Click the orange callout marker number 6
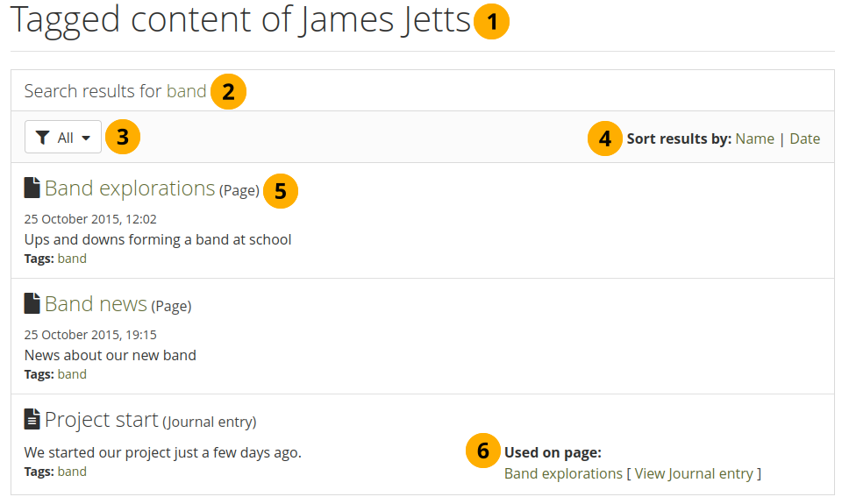Screen dimensions: 842x504 point(482,451)
